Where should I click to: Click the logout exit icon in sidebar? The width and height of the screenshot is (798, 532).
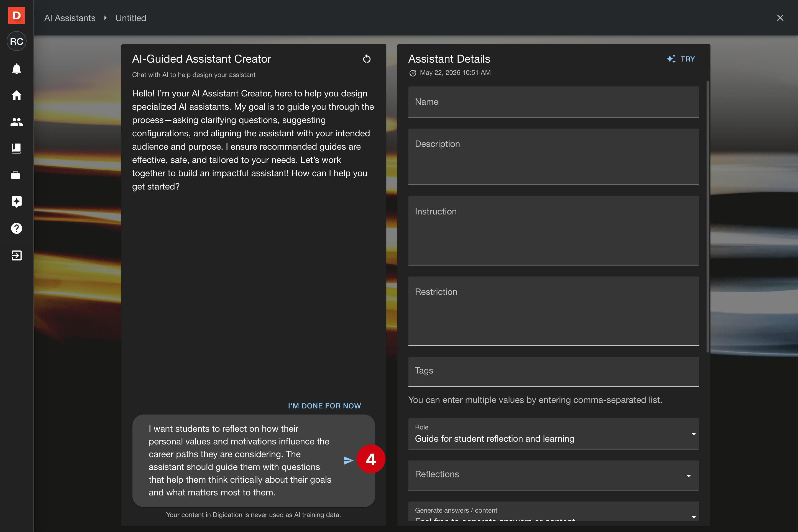coord(16,255)
